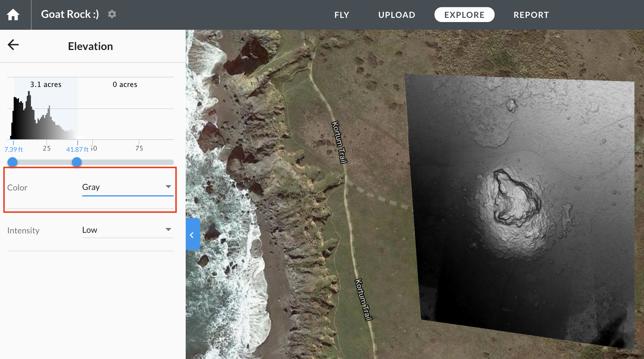The image size is (644, 359).
Task: Open the UPLOAD tab
Action: [396, 15]
